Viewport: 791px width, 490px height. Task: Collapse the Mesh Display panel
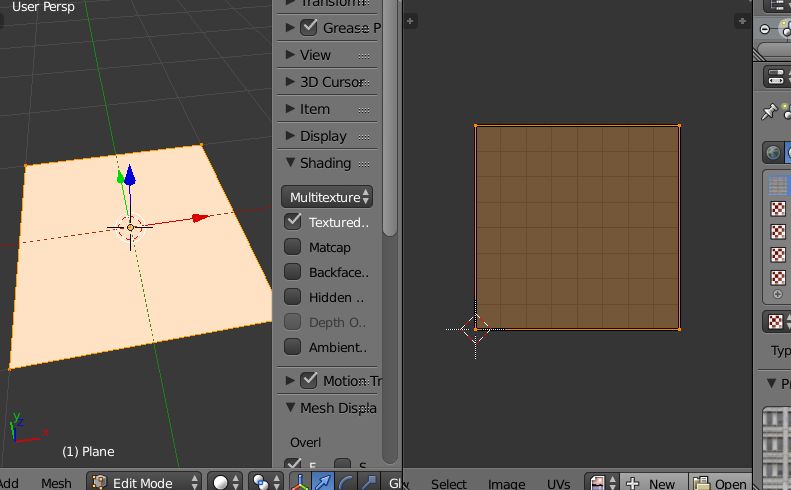(x=290, y=407)
